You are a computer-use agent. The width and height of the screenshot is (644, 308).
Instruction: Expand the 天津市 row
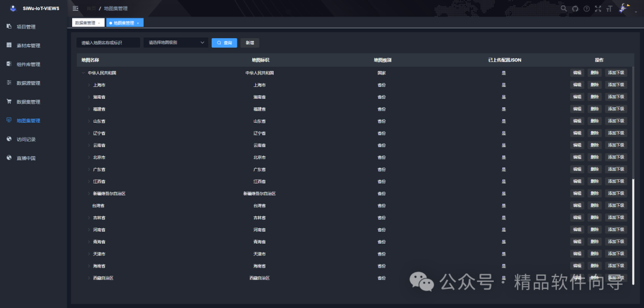point(89,254)
